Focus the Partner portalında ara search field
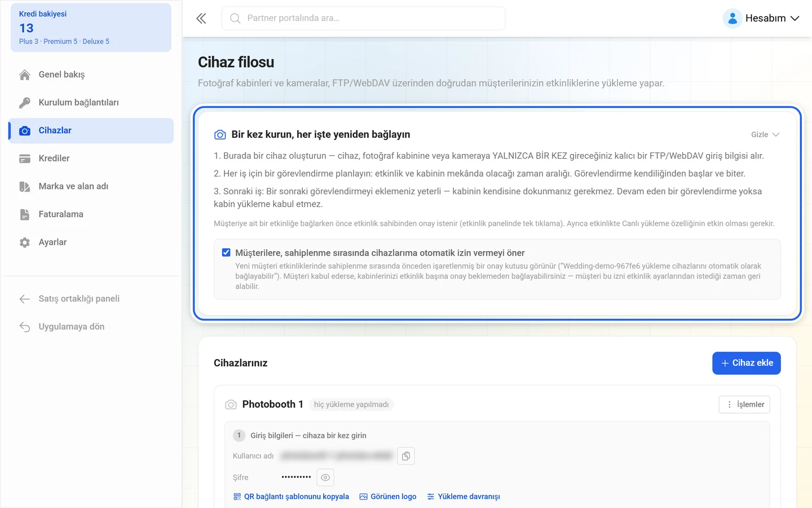The width and height of the screenshot is (812, 508). pyautogui.click(x=364, y=19)
